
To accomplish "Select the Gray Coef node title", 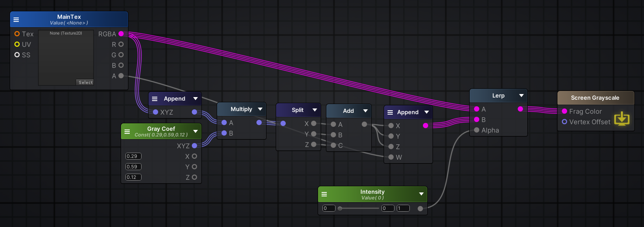I will [x=162, y=129].
